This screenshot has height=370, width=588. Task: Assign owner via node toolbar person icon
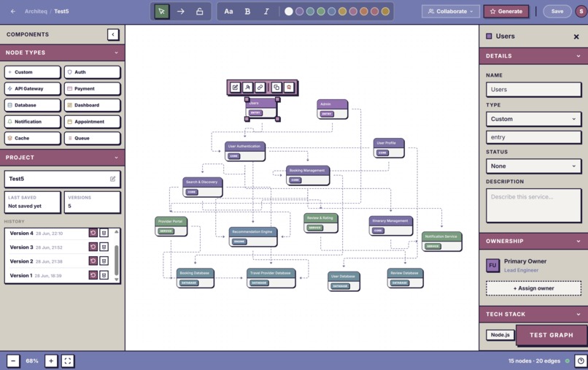click(247, 88)
